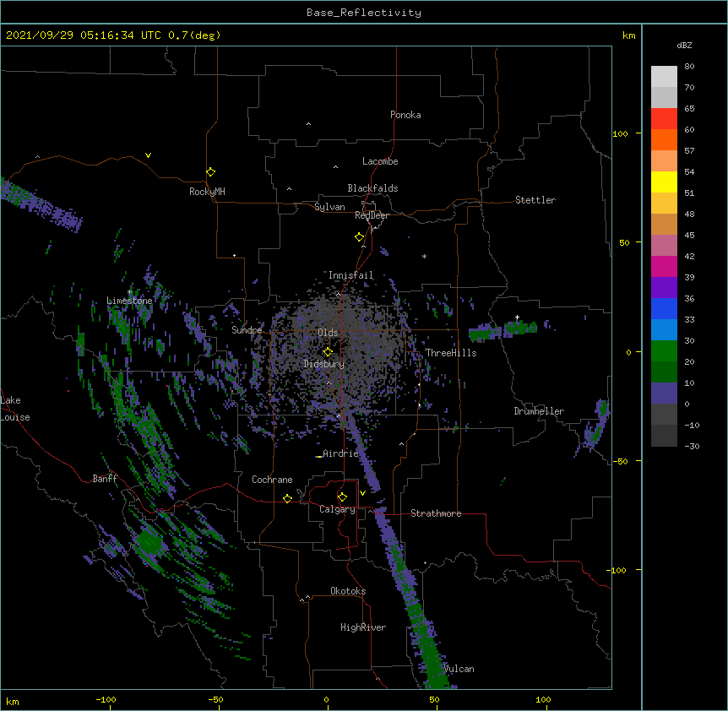The width and height of the screenshot is (728, 711).
Task: Click the Banff label
Action: coord(105,479)
